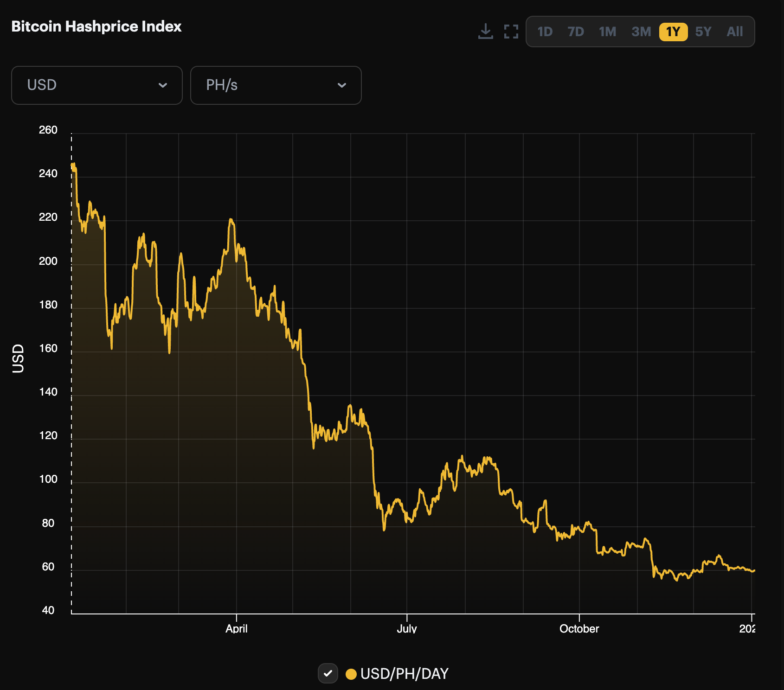Click the 260 y-axis value

tap(48, 130)
